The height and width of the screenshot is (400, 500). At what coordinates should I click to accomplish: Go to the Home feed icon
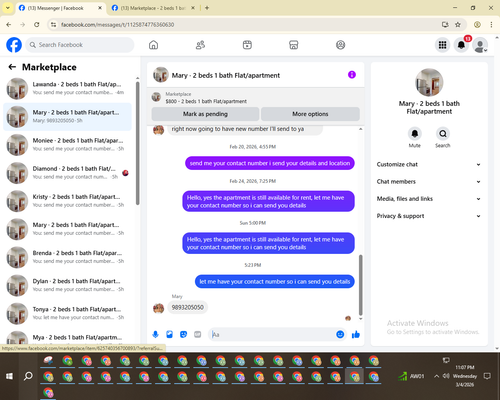pos(153,45)
